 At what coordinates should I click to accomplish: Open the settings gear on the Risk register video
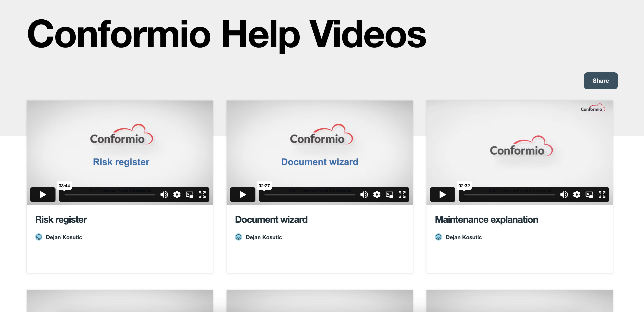coord(177,195)
